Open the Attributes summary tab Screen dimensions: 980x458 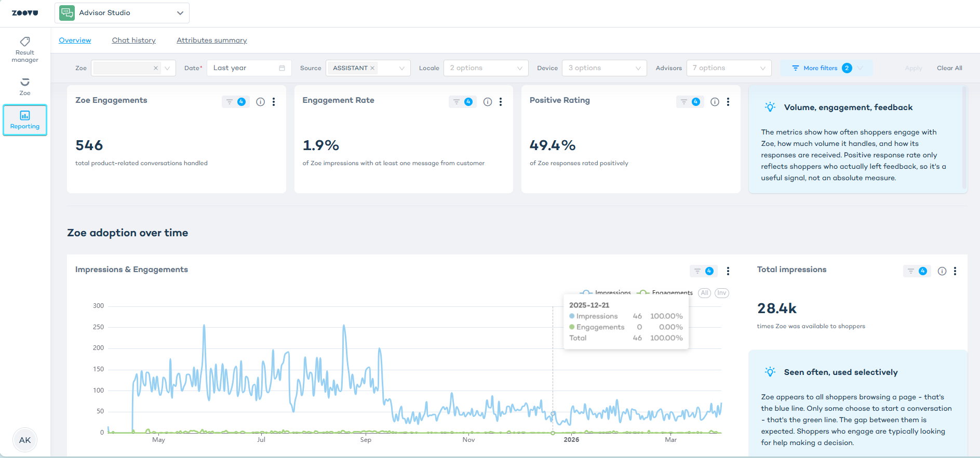tap(211, 40)
